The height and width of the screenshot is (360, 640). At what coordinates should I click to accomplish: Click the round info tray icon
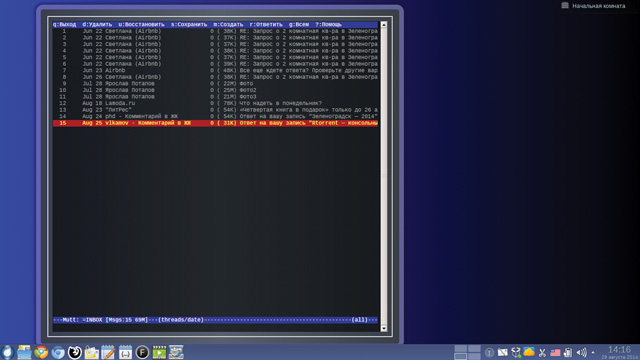(x=489, y=352)
